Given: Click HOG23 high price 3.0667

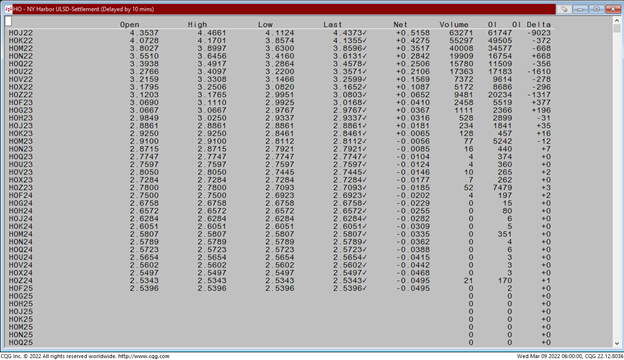Looking at the screenshot, I should [x=212, y=111].
